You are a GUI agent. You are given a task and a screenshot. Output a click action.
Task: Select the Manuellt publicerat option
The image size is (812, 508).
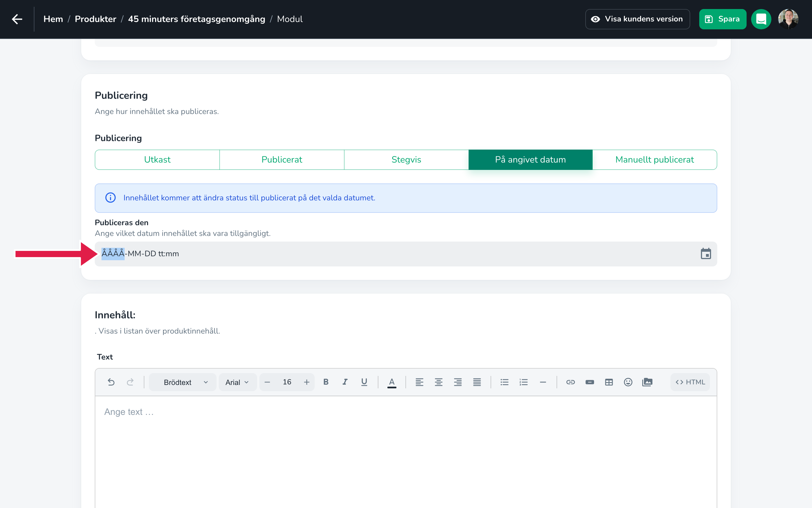(x=655, y=159)
